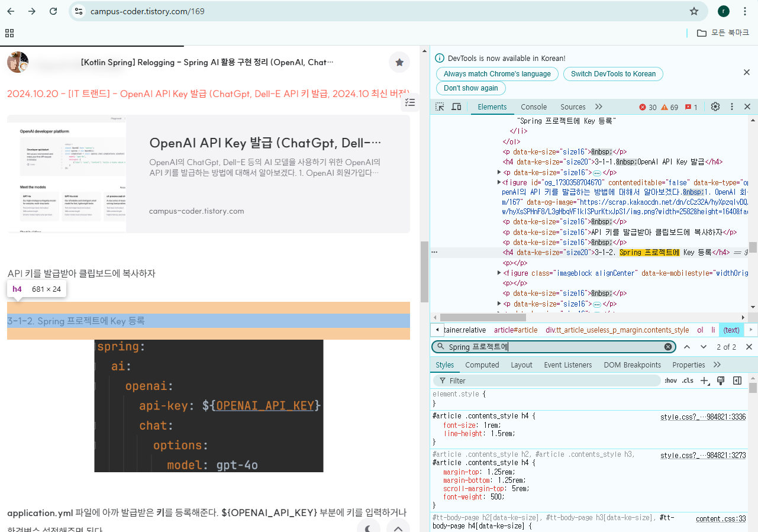758x532 pixels.
Task: Click the application.yml code screenshot image
Action: (x=208, y=406)
